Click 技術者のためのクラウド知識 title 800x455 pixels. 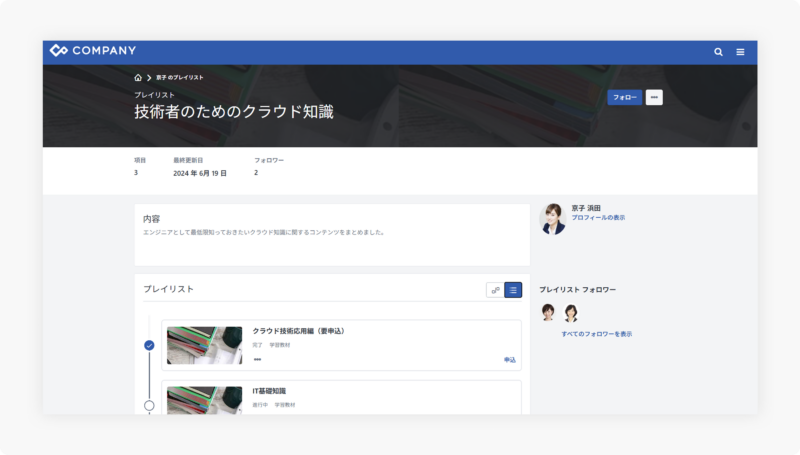234,112
